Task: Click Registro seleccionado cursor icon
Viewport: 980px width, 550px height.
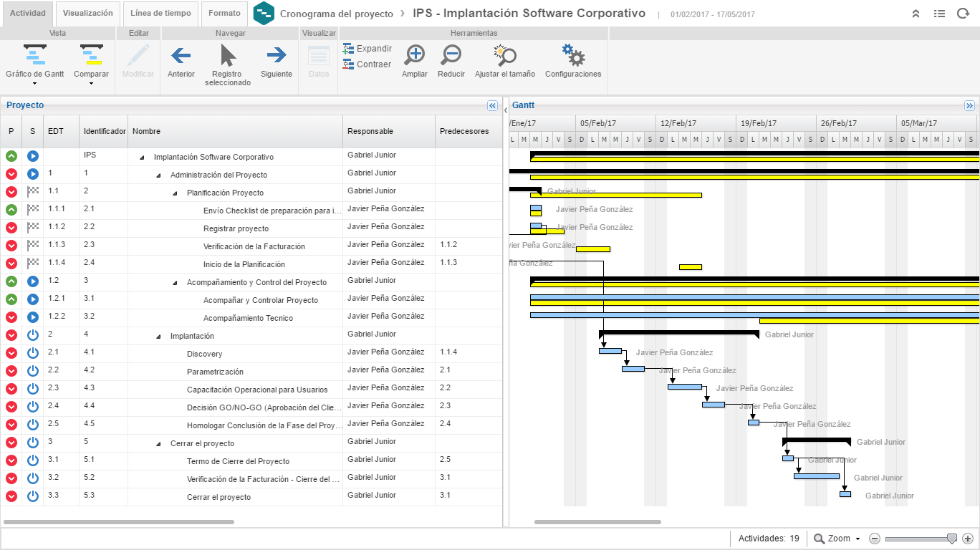Action: (x=228, y=56)
